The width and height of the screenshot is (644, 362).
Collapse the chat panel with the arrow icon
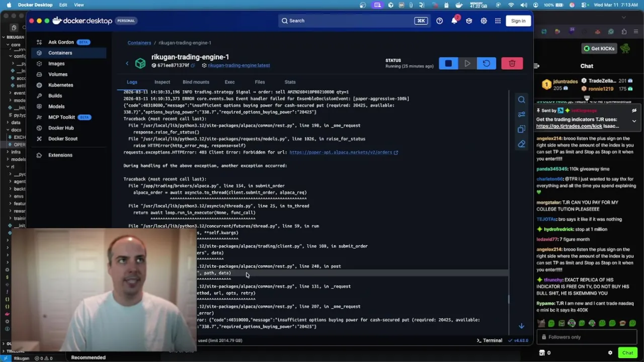pos(537,66)
